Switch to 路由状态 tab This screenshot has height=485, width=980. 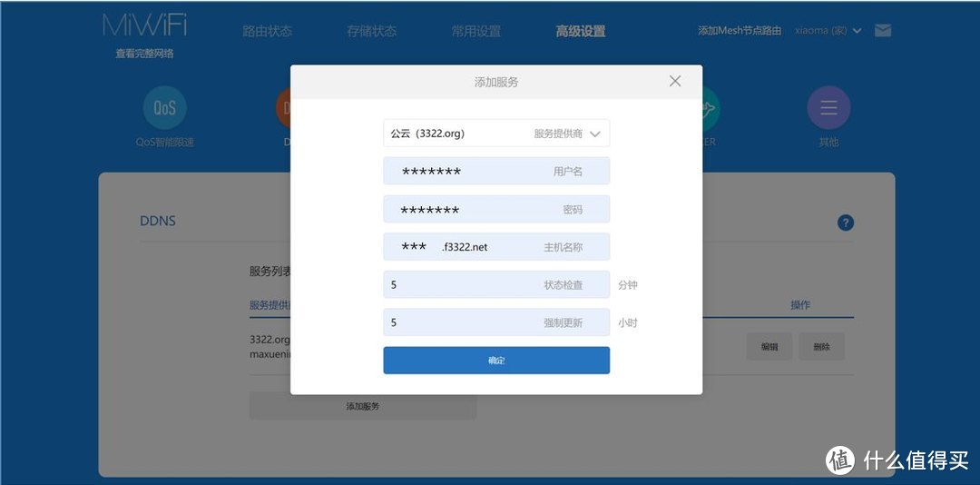[268, 31]
